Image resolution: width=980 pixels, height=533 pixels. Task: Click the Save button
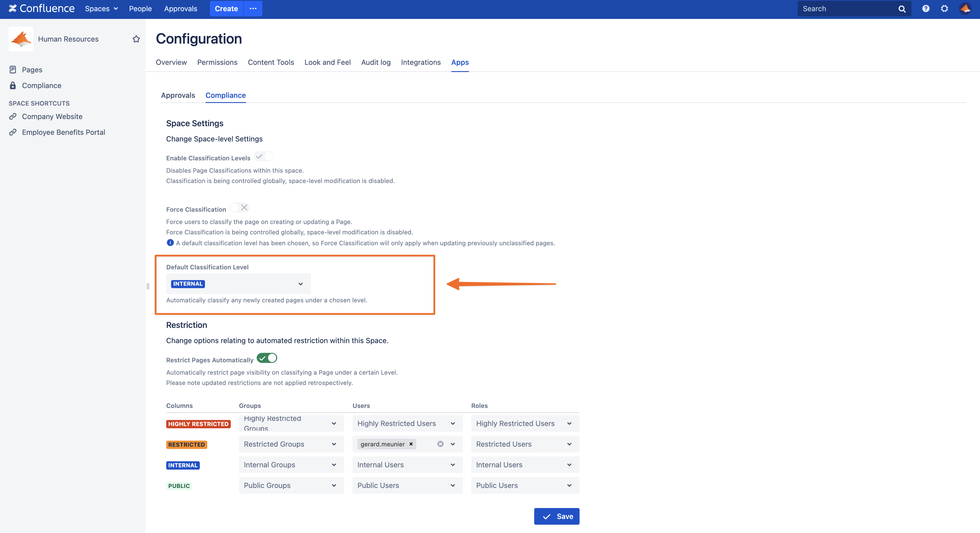(556, 516)
